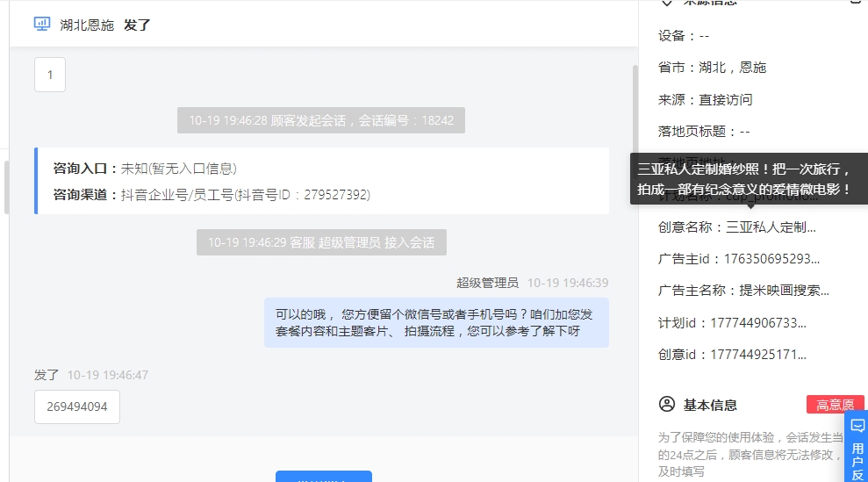Click the 咨询入口 未知 line
This screenshot has width=868, height=482.
[x=145, y=169]
